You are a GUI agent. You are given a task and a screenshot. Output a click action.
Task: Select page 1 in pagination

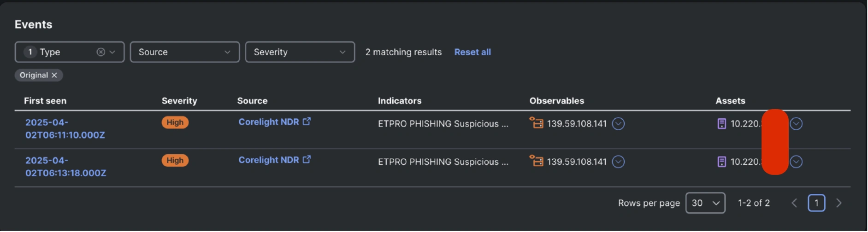(x=816, y=203)
